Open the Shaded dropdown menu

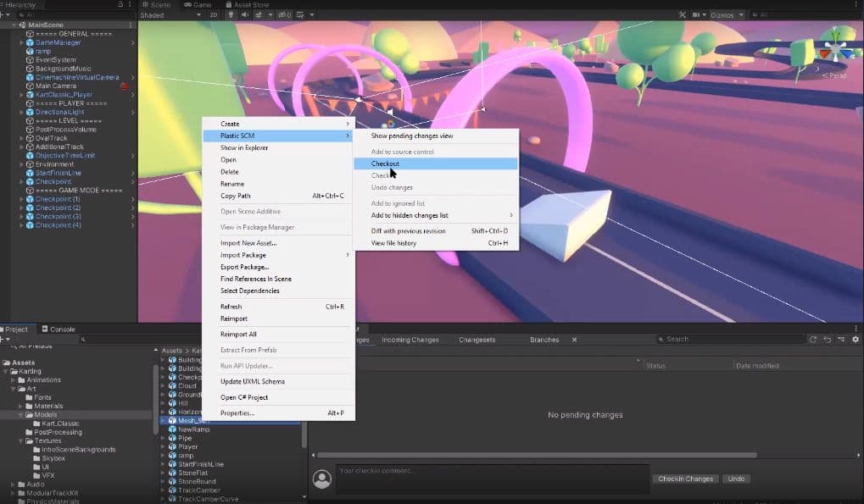point(198,14)
